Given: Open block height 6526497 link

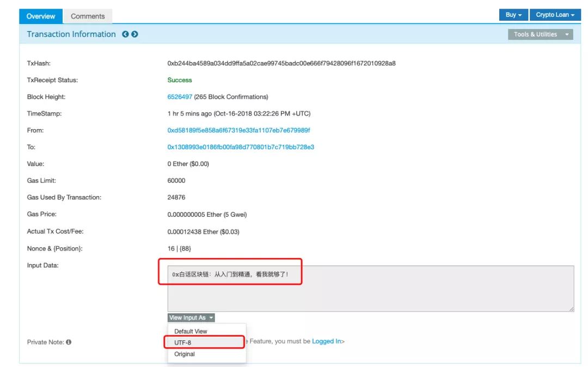Looking at the screenshot, I should (x=180, y=97).
